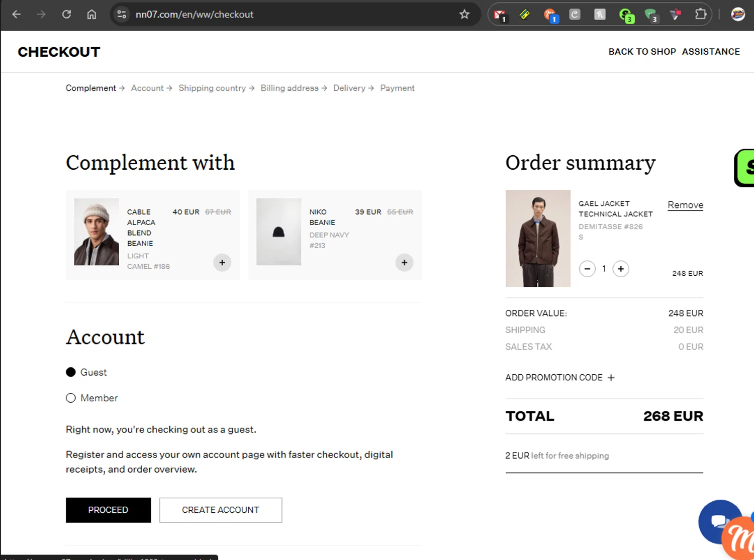This screenshot has width=754, height=560.
Task: Click the struck-through 67 EUR price
Action: point(218,212)
